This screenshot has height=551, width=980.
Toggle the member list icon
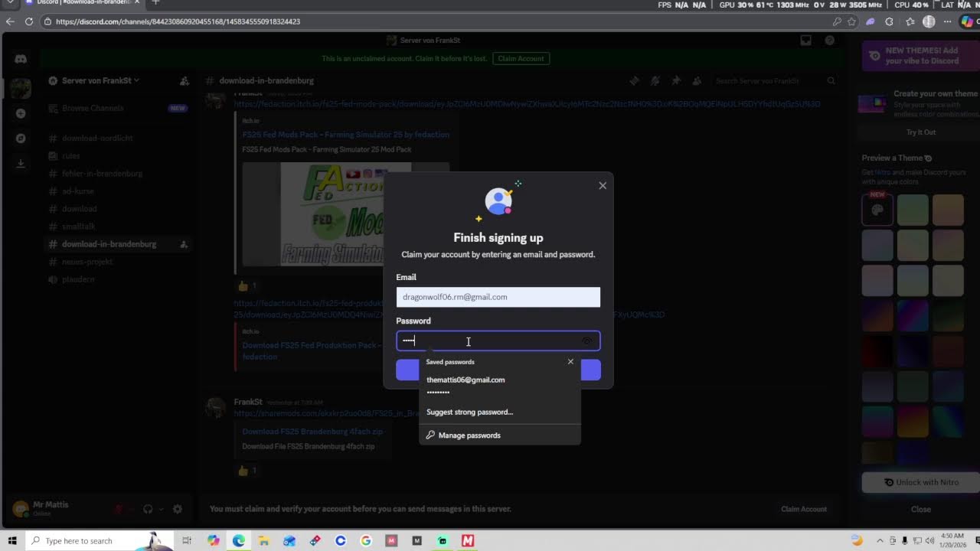(x=697, y=81)
